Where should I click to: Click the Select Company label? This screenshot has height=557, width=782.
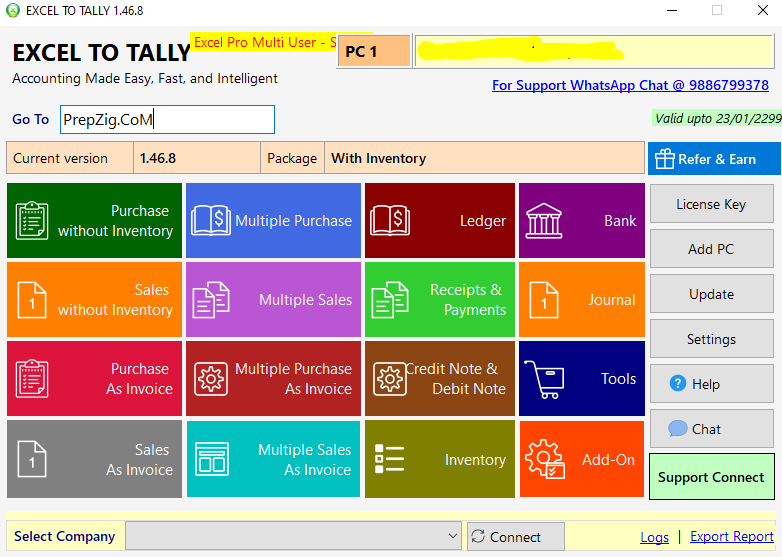[65, 536]
